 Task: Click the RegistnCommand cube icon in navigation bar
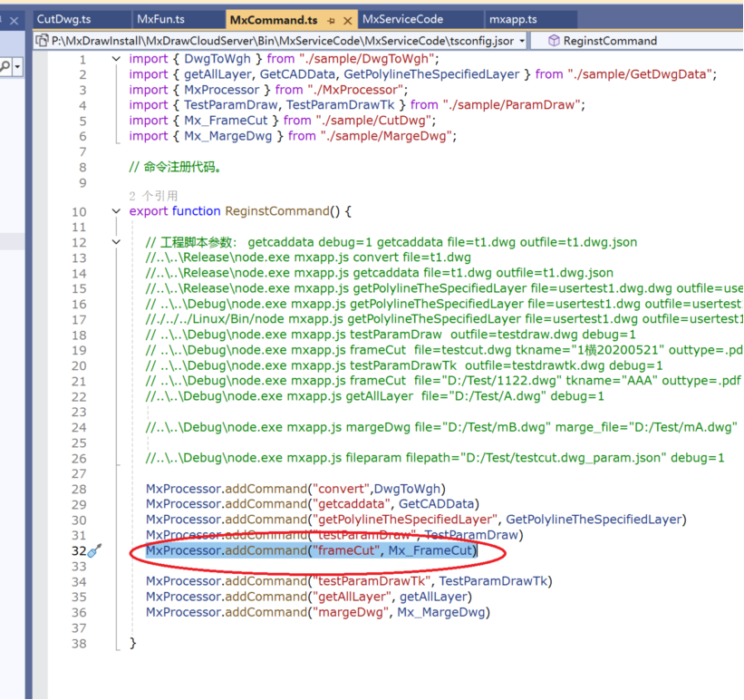(553, 41)
